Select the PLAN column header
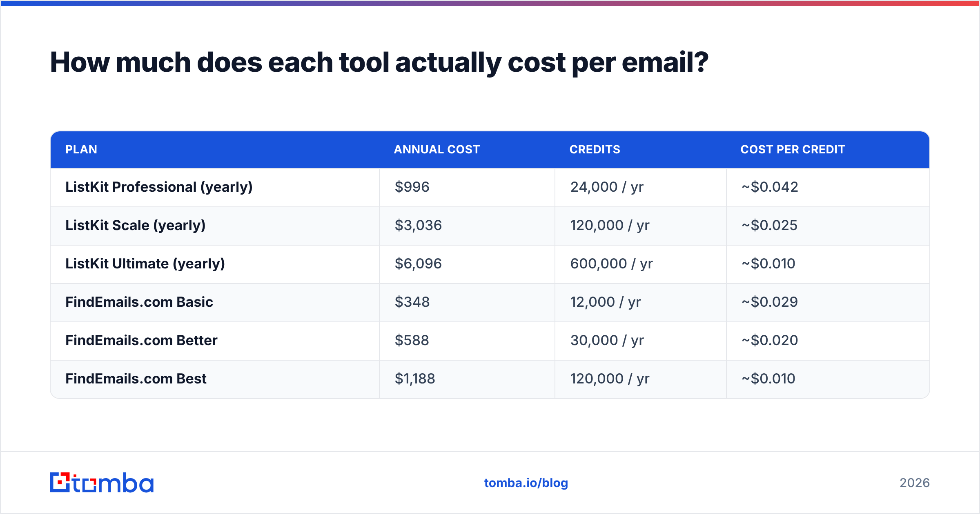This screenshot has width=980, height=514. 81,149
